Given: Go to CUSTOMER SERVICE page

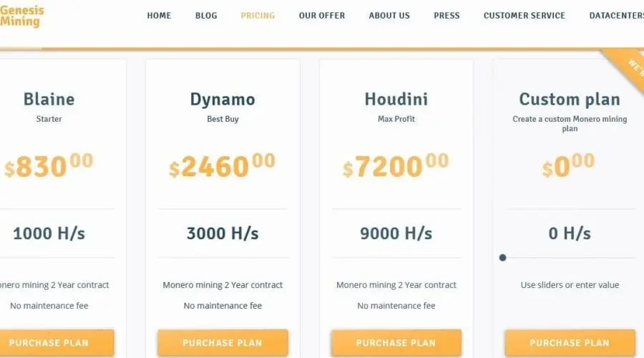Looking at the screenshot, I should pos(525,16).
